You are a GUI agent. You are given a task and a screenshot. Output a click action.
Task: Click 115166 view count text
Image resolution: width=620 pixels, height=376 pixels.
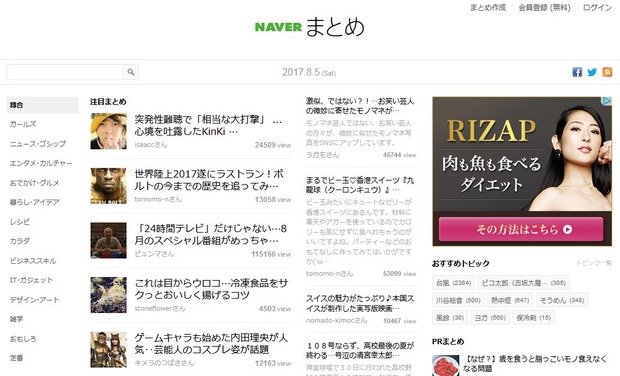(271, 254)
